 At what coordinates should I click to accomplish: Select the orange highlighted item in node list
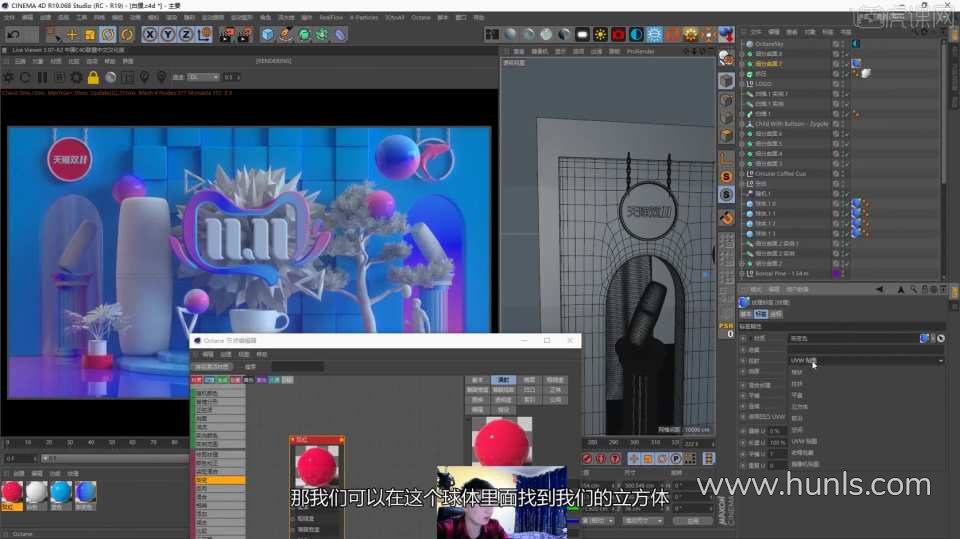pos(220,480)
